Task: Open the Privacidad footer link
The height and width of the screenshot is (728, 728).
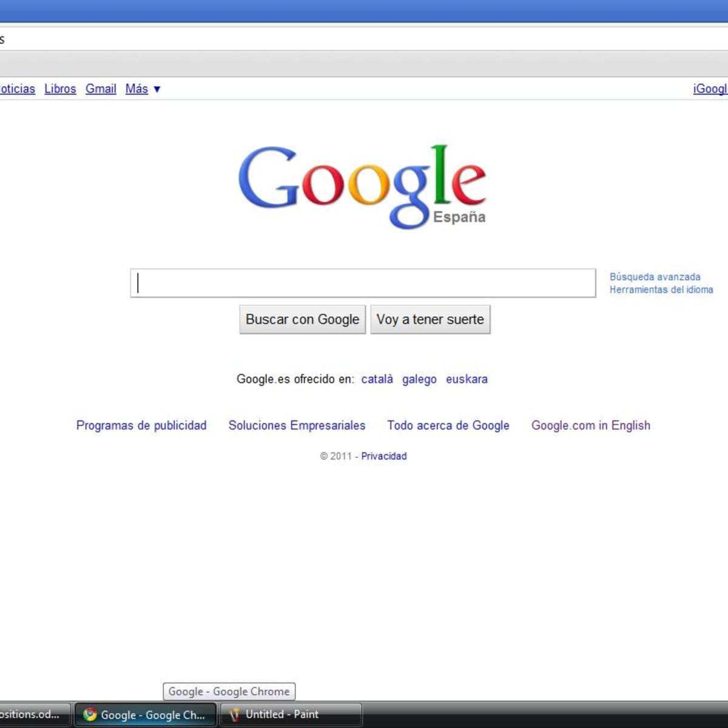Action: (383, 456)
